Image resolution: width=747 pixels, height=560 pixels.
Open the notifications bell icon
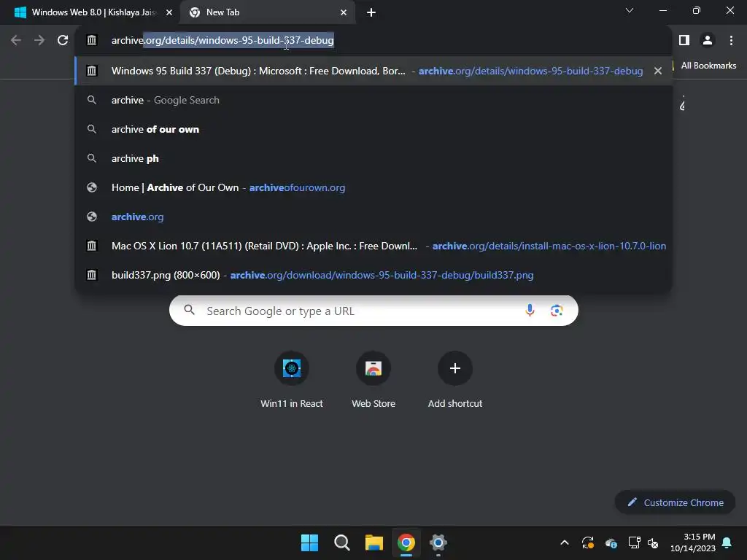coord(727,542)
